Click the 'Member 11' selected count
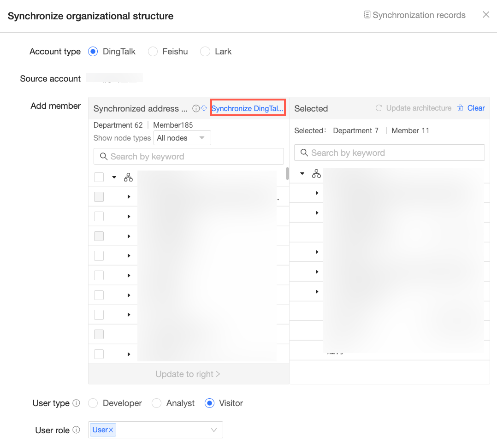Screen dimensions: 497x448 point(410,130)
